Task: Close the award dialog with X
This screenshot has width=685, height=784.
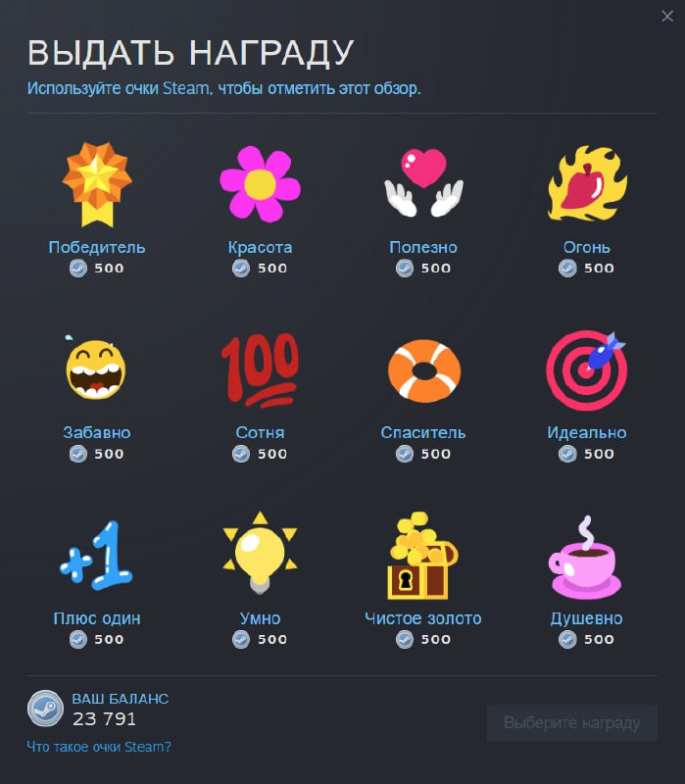Action: click(x=667, y=17)
